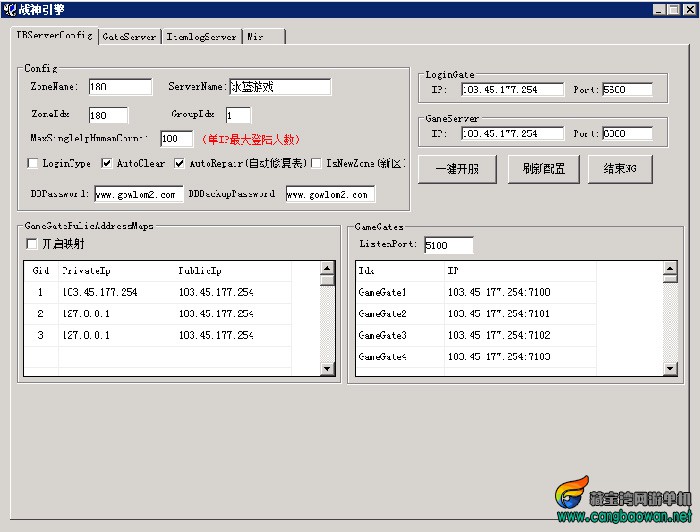This screenshot has width=700, height=532.
Task: Uncheck the AutoClear option
Action: coord(107,163)
